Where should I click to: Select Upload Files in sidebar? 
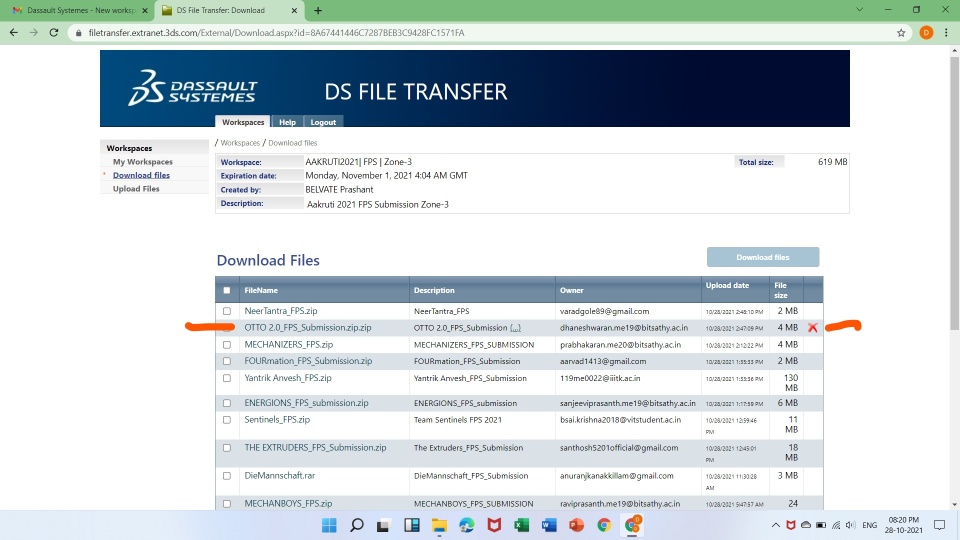(x=136, y=189)
